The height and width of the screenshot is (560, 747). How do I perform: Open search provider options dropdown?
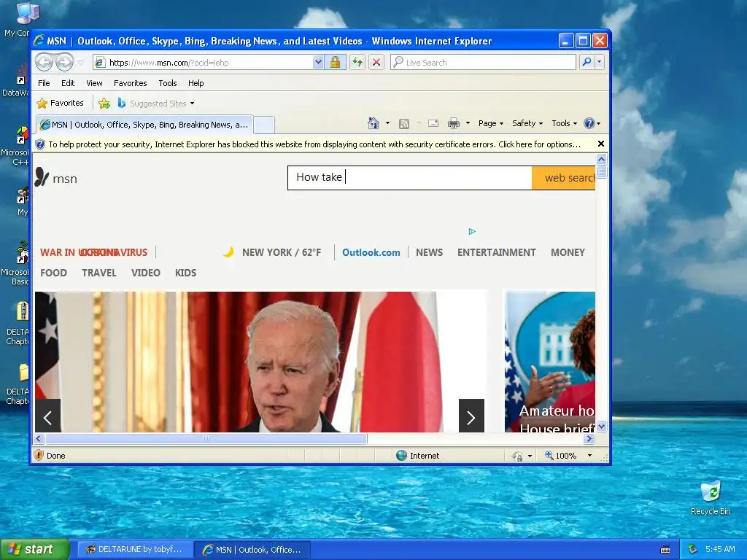pyautogui.click(x=600, y=62)
